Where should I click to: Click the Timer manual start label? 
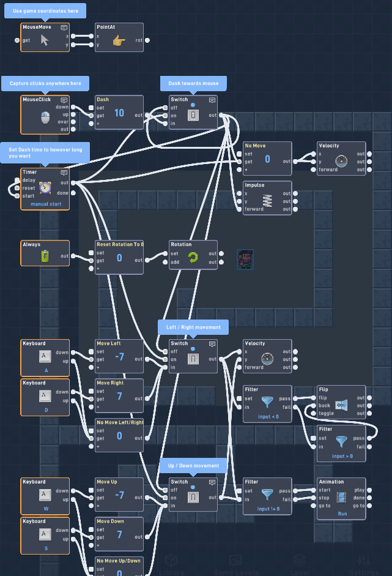46,204
